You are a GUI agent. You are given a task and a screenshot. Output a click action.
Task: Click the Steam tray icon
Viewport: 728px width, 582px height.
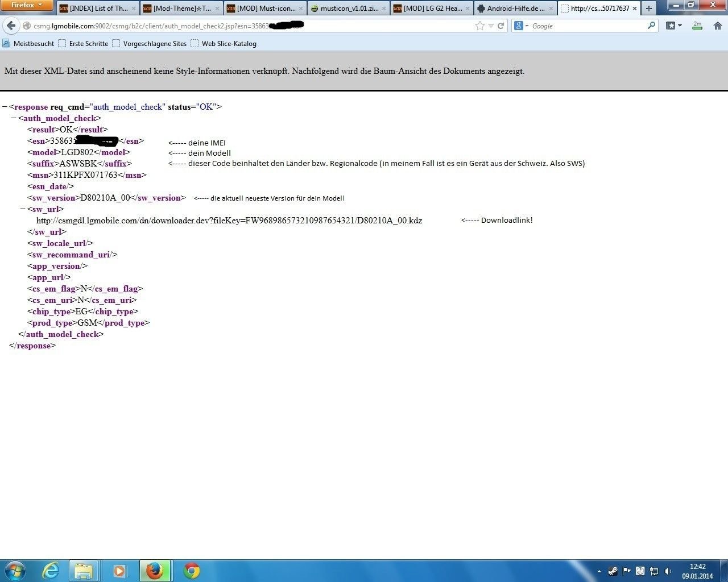tap(613, 571)
